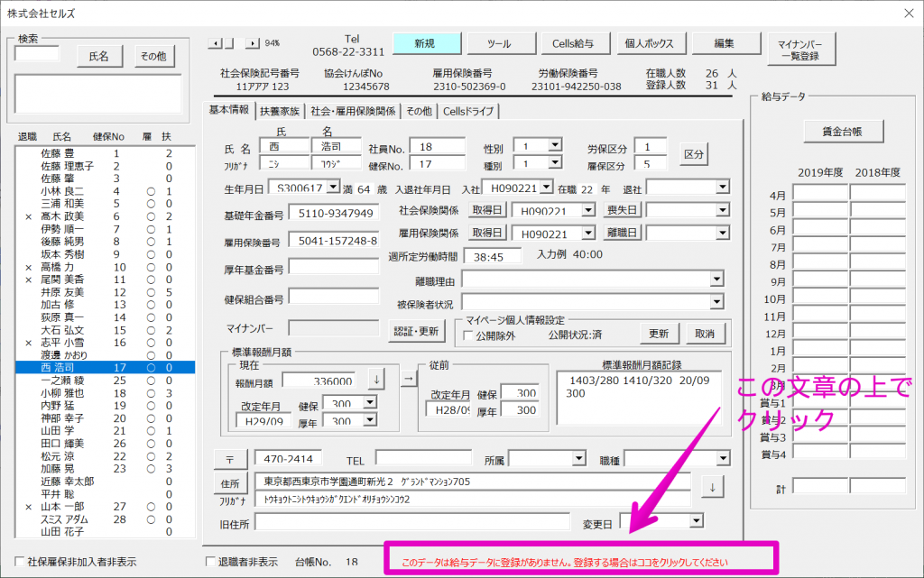Click the 週所定労働時間 field

[493, 257]
